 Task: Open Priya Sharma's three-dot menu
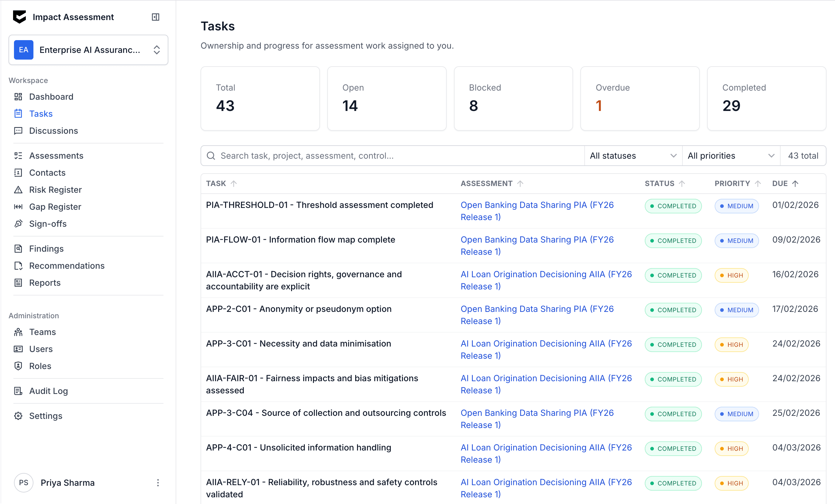pos(158,483)
